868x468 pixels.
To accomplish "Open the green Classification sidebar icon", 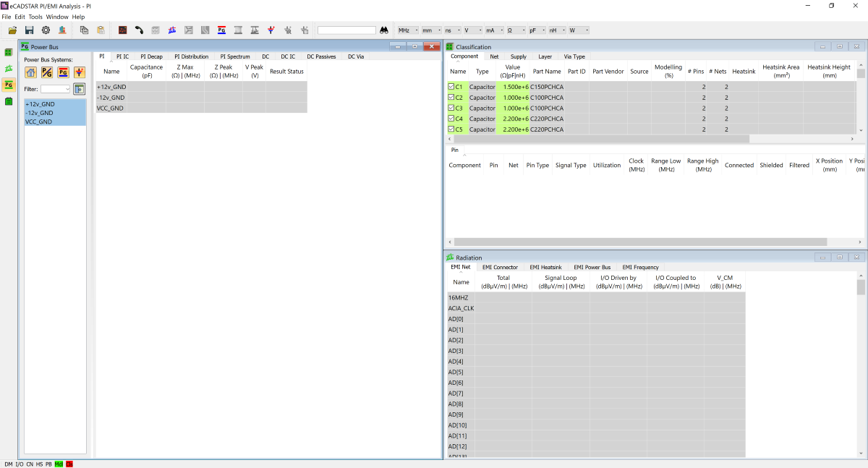I will (x=9, y=53).
